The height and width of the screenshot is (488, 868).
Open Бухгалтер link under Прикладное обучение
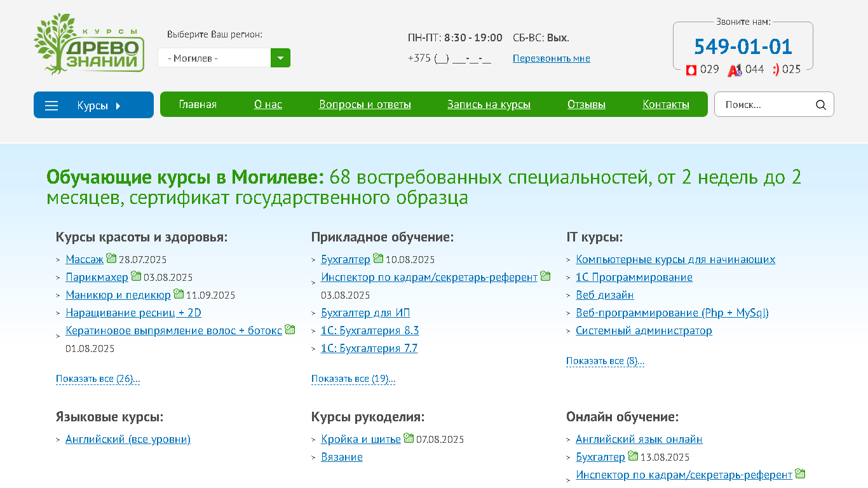(x=346, y=259)
